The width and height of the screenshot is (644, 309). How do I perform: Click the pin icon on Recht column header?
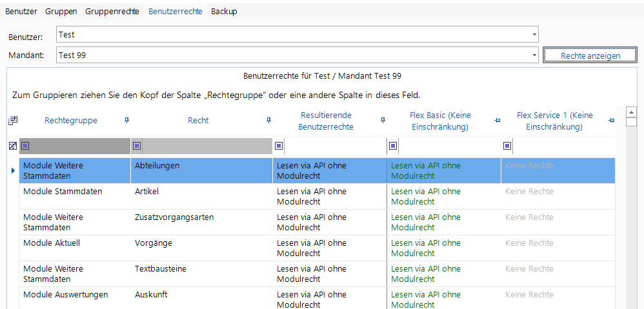pos(268,120)
